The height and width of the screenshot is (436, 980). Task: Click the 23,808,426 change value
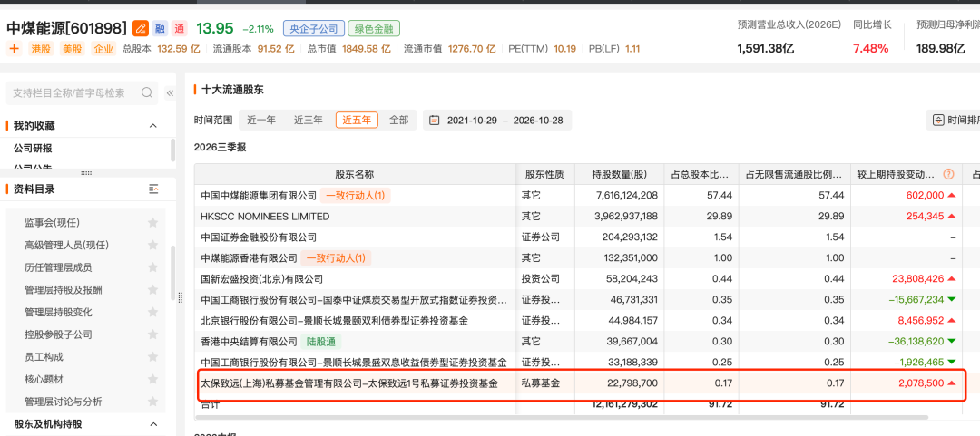click(916, 279)
